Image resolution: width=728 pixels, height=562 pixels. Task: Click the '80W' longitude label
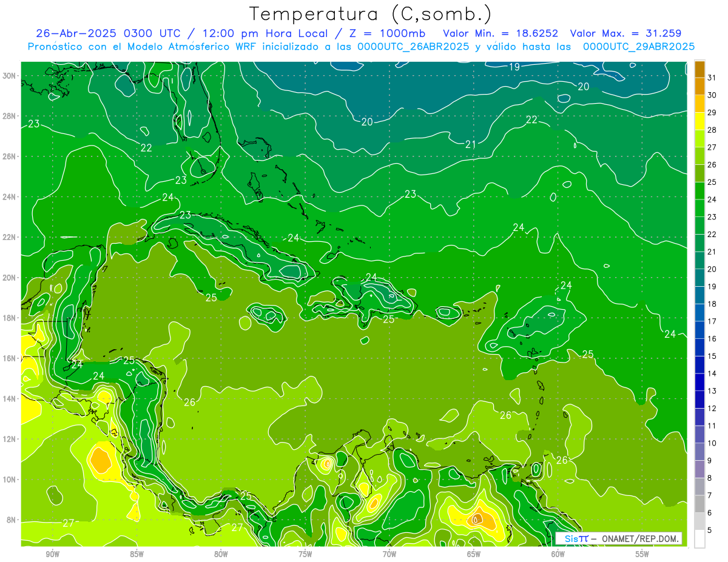[221, 554]
